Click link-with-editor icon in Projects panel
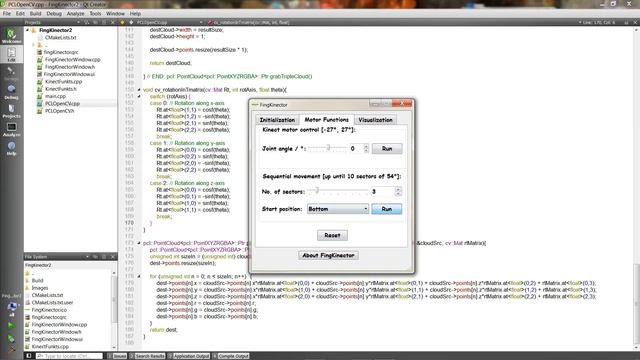640x360 pixels. 95,22
